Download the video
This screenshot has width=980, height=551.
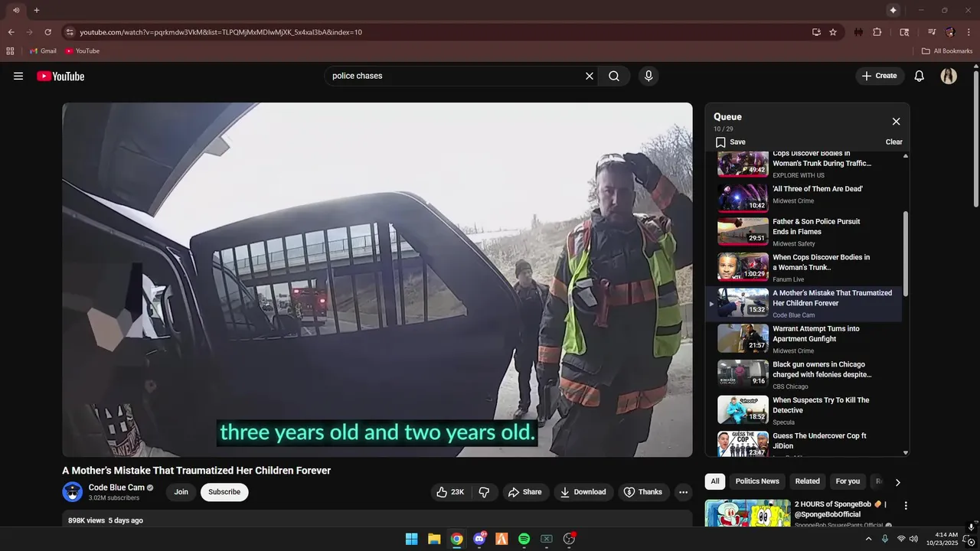[583, 492]
